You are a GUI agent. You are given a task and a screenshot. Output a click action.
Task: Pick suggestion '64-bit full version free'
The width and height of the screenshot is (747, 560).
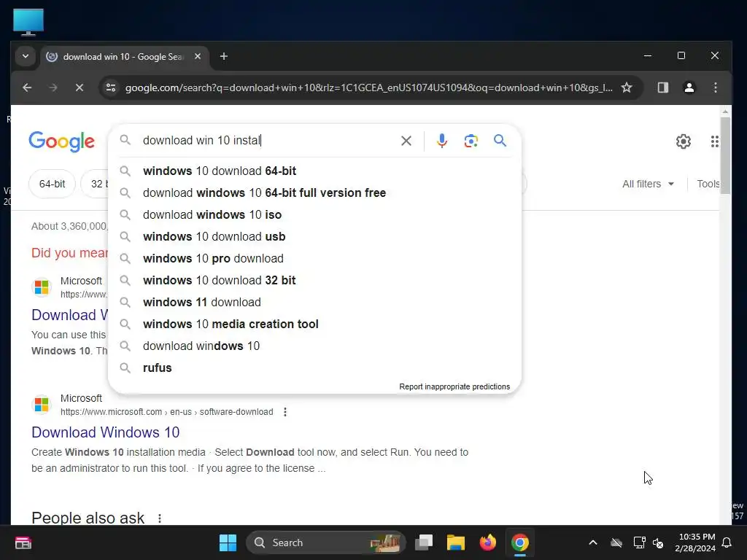315,192
